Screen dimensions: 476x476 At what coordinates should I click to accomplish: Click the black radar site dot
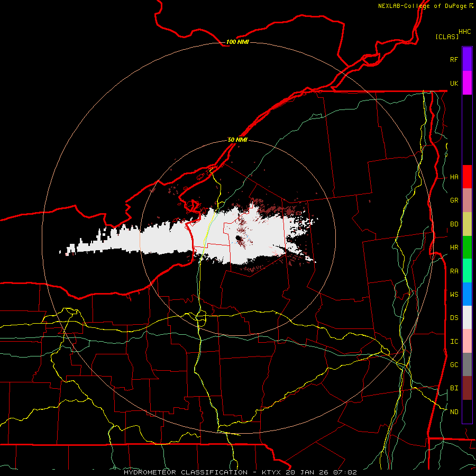click(x=239, y=239)
